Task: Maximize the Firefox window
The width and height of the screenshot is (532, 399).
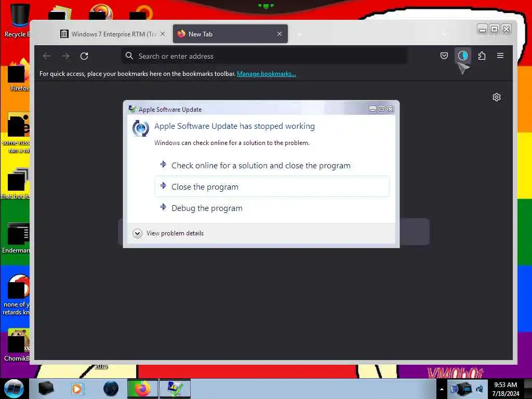Action: (495, 29)
